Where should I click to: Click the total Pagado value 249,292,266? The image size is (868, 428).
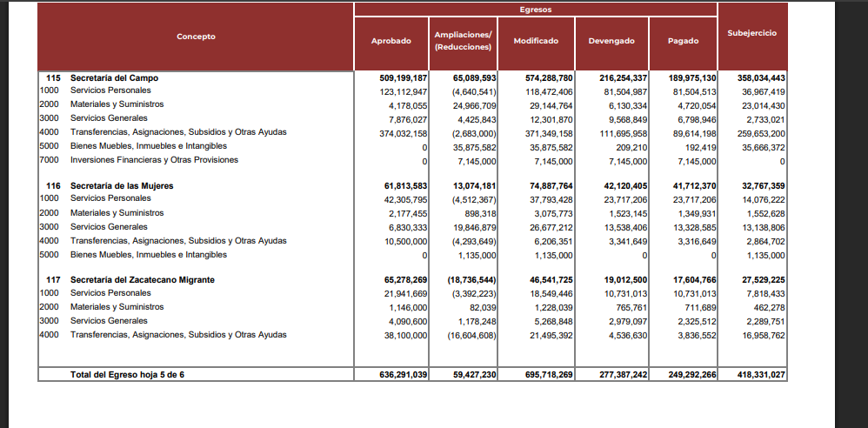point(686,375)
